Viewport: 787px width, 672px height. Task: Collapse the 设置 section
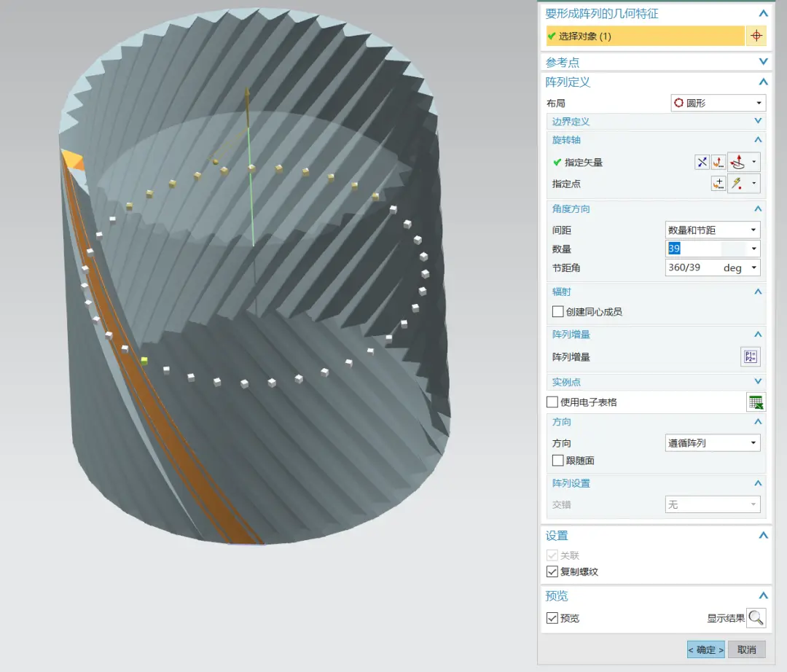pyautogui.click(x=764, y=536)
